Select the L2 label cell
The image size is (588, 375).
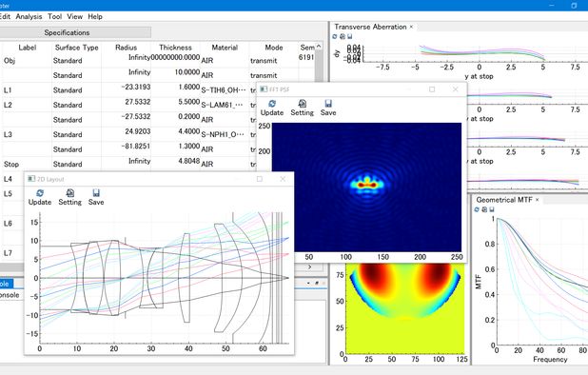click(27, 105)
